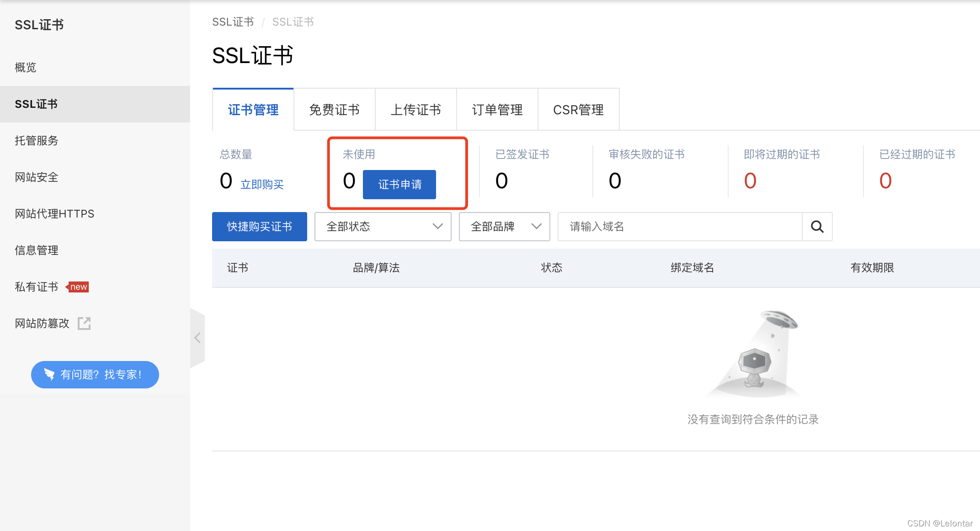Select the 订单管理 tab
The height and width of the screenshot is (531, 980).
pos(497,110)
